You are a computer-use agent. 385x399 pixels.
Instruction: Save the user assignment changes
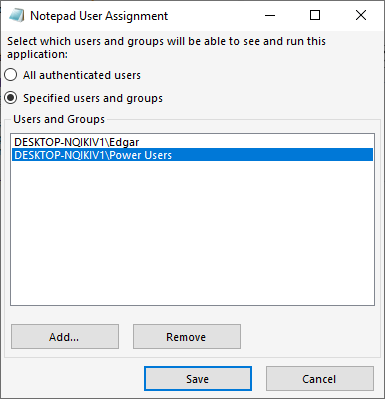coord(198,379)
